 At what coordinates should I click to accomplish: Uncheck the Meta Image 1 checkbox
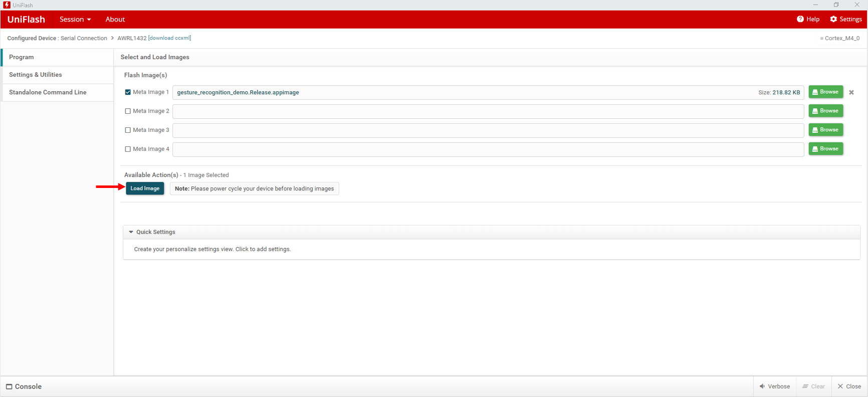(x=128, y=92)
